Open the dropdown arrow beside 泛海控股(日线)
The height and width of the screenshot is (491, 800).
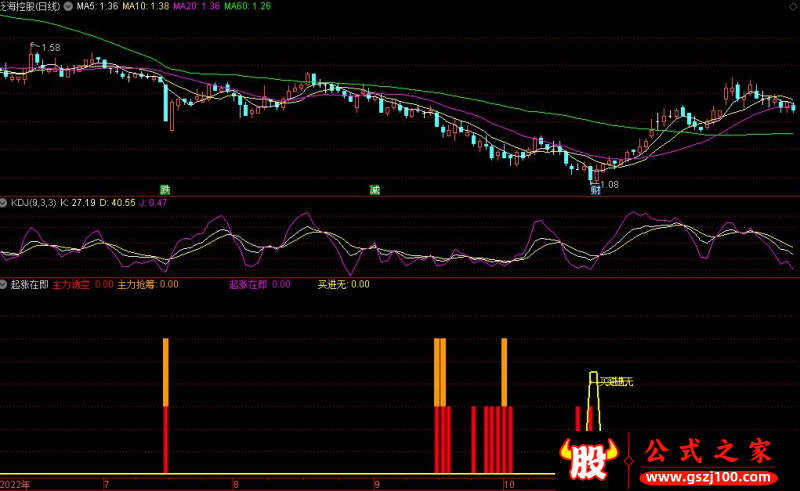(x=68, y=7)
